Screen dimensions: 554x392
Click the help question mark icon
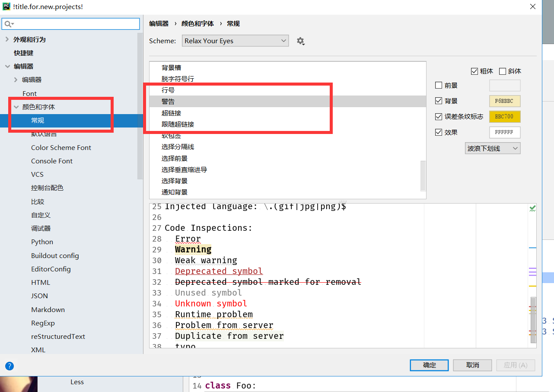tap(10, 366)
